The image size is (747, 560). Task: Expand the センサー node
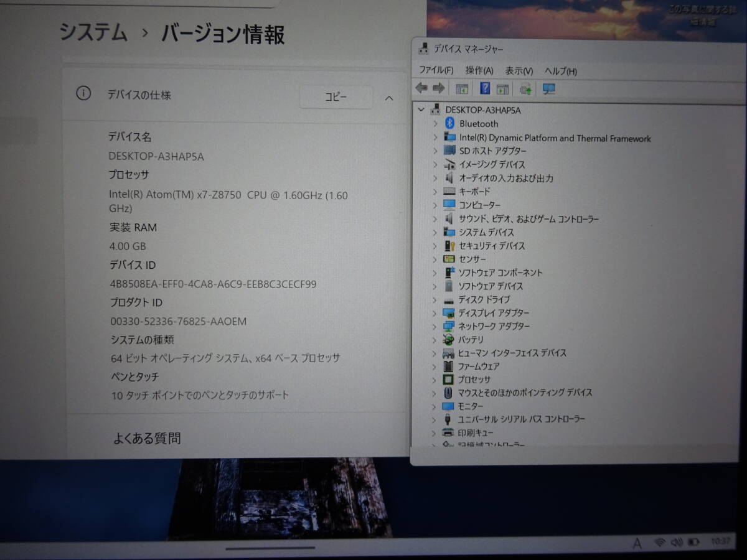[x=435, y=259]
